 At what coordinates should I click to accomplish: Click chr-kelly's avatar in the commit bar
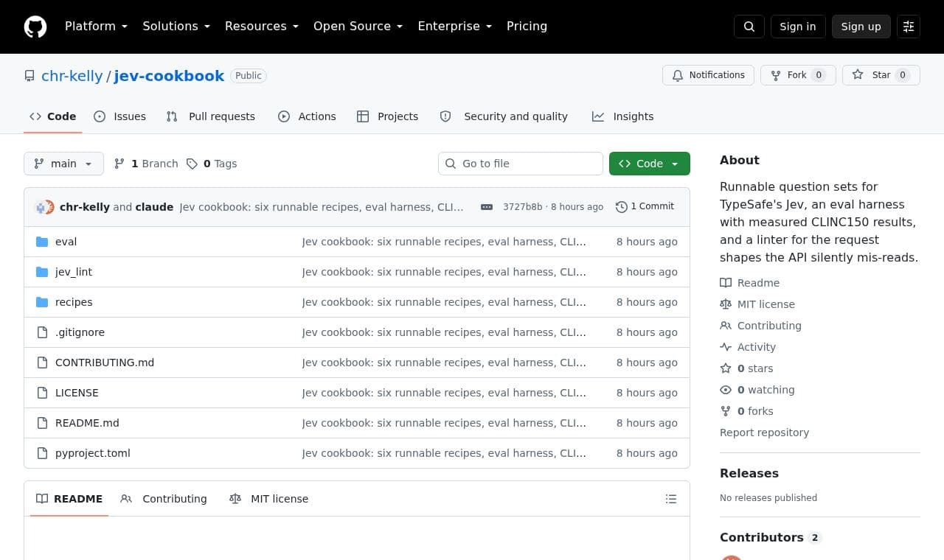(41, 207)
